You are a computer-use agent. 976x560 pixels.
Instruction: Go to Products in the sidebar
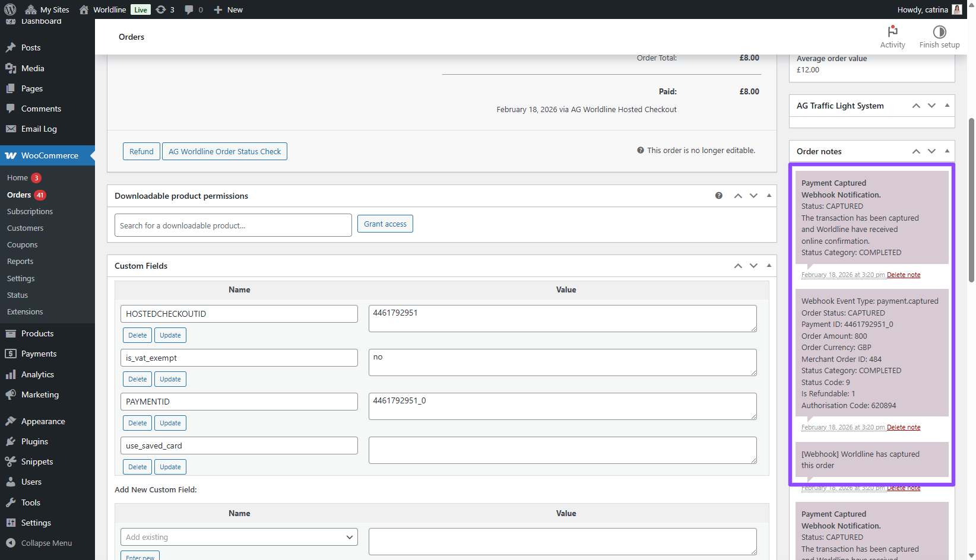[x=37, y=333]
